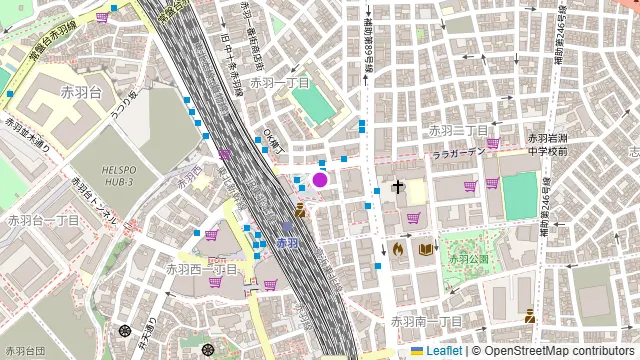Click the church cross icon

[x=398, y=187]
